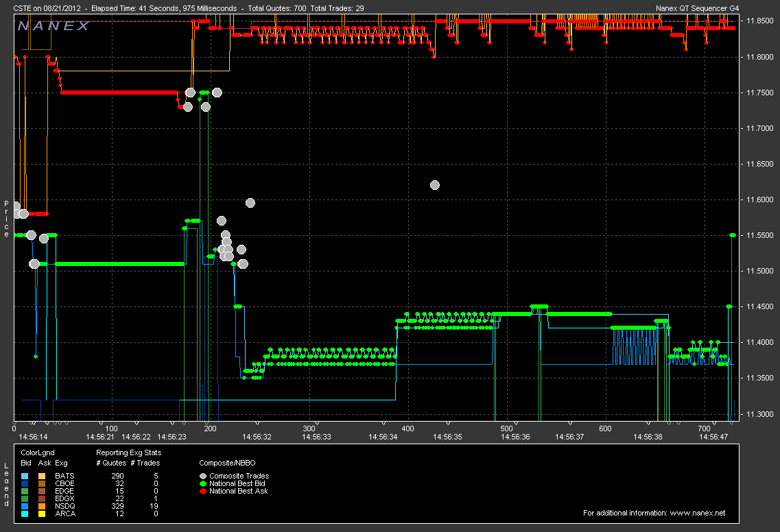Pick the BATS ask color swatch
The height and width of the screenshot is (532, 780).
(x=42, y=476)
